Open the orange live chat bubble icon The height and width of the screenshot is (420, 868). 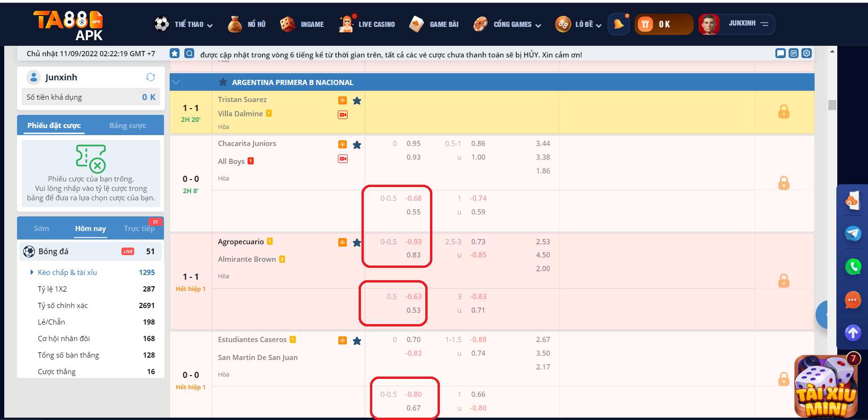point(853,300)
